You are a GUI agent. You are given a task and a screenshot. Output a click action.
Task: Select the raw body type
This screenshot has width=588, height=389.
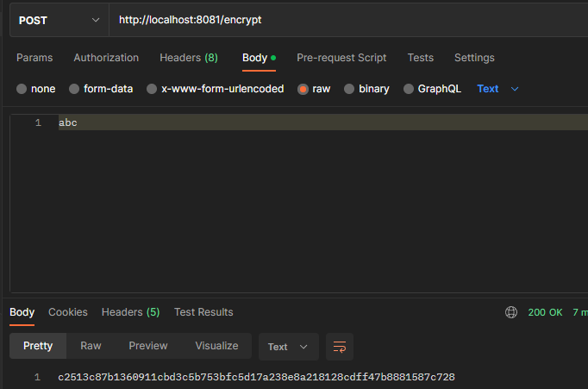coord(314,89)
